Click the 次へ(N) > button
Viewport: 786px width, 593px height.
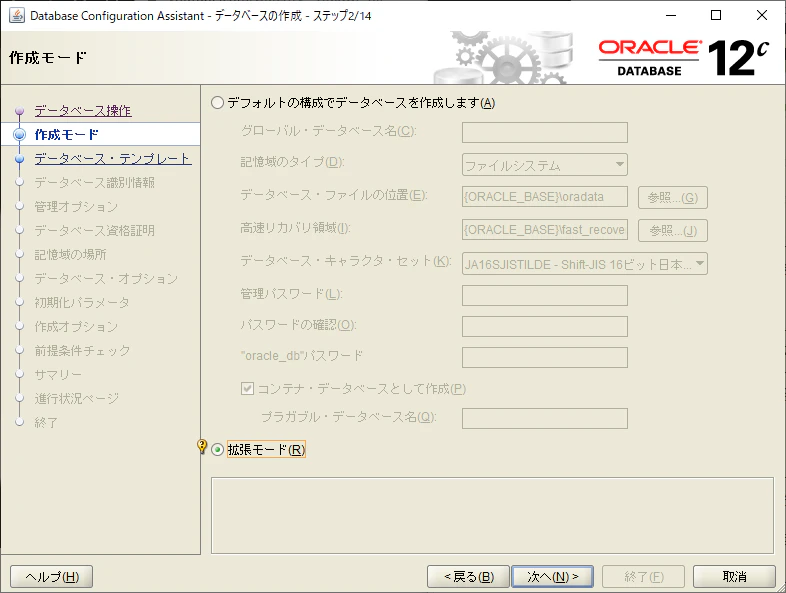point(552,576)
